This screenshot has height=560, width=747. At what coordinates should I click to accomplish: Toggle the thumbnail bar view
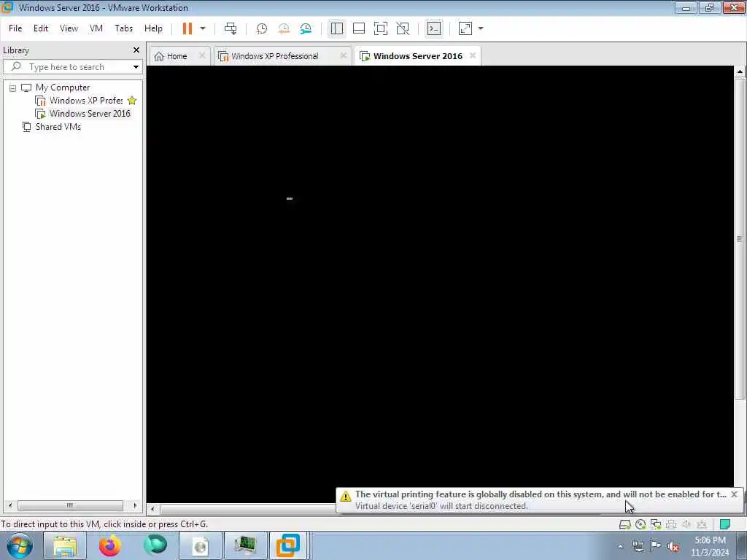359,28
